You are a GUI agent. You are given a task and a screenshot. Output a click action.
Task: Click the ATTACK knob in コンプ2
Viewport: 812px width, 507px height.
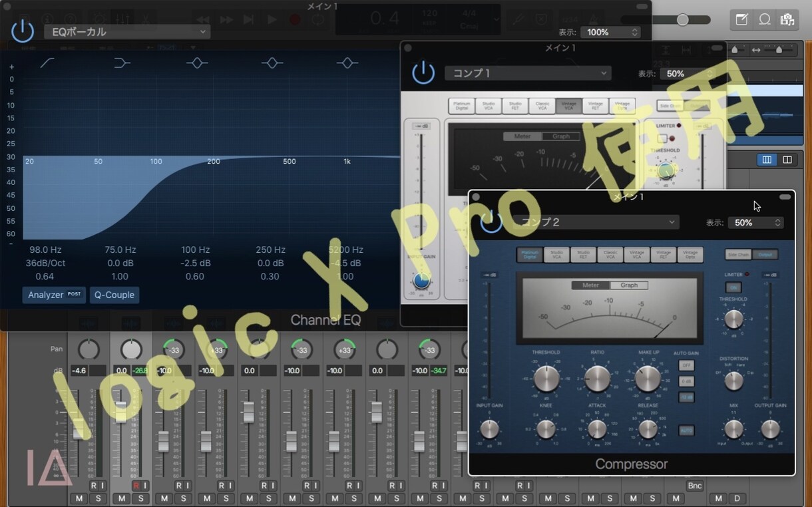(597, 429)
